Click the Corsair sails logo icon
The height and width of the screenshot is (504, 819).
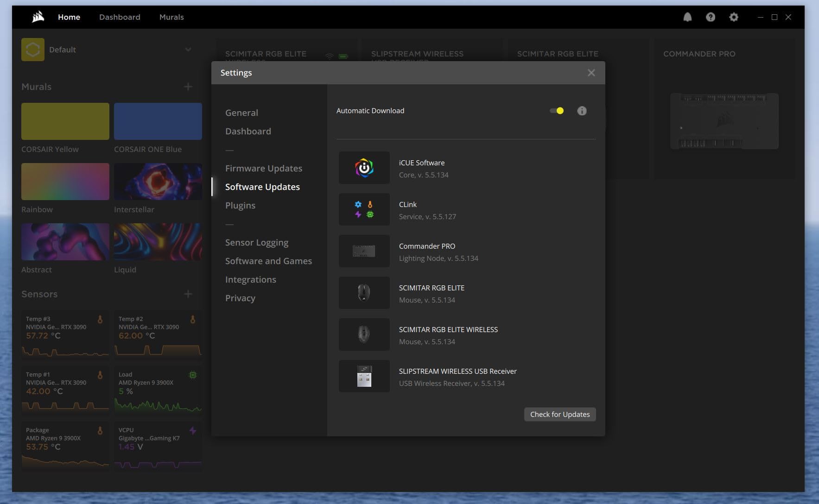38,17
